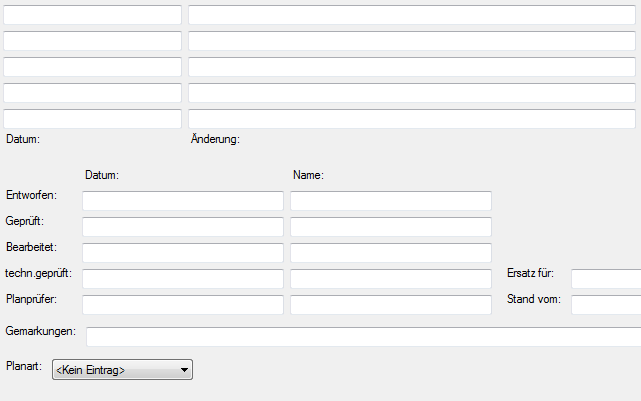Screen dimensions: 641x401
Task: Select the Änderung field directly above its label
Action: point(412,119)
